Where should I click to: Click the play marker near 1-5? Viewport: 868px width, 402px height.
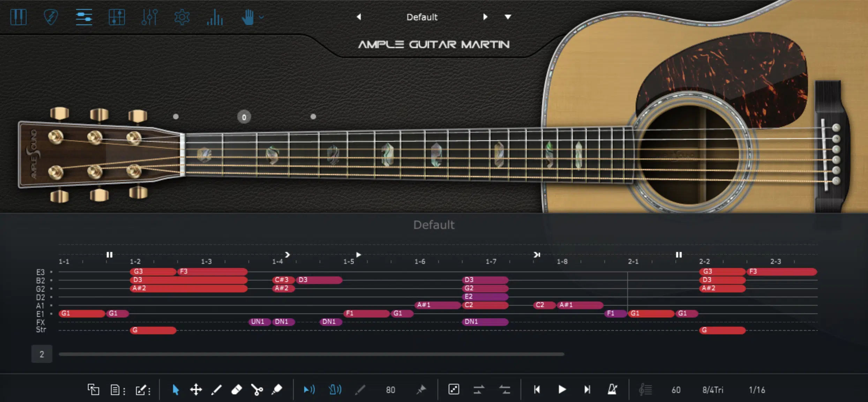point(358,255)
